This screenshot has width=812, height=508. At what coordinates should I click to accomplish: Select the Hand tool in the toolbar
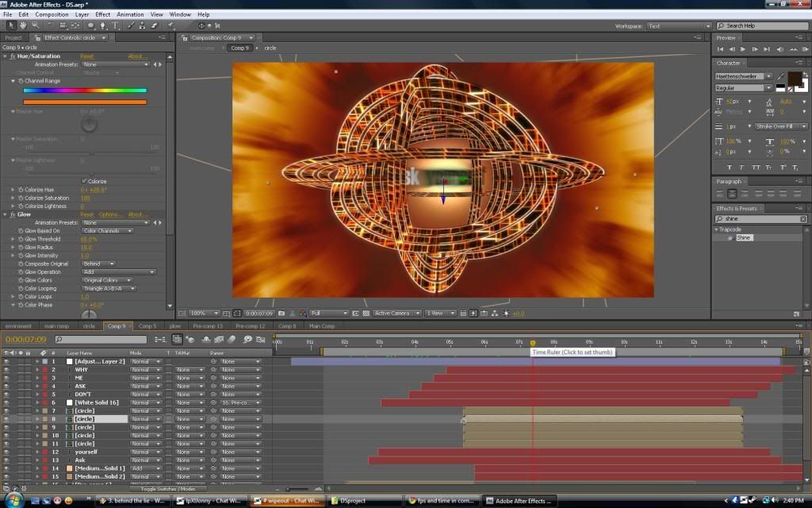click(23, 25)
